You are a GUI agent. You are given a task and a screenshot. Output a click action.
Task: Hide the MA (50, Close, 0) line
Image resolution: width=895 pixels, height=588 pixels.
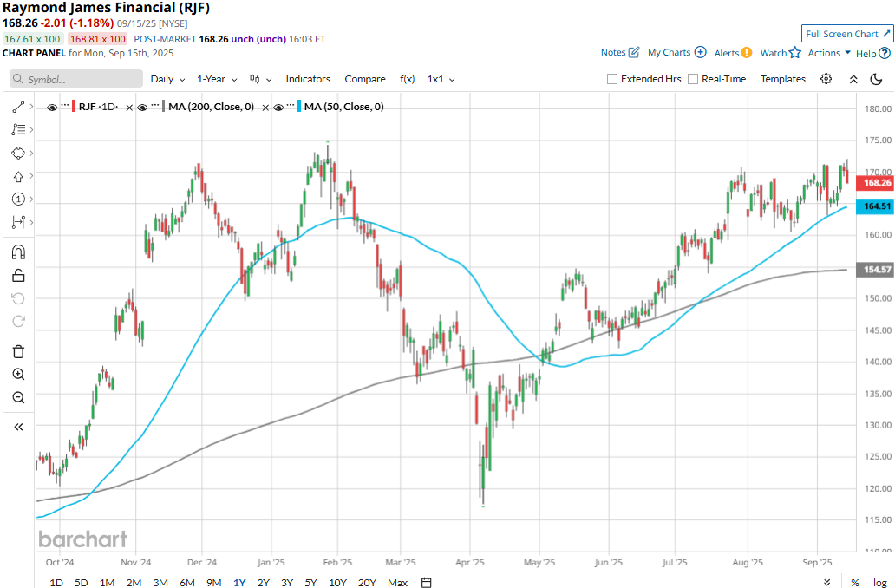278,108
